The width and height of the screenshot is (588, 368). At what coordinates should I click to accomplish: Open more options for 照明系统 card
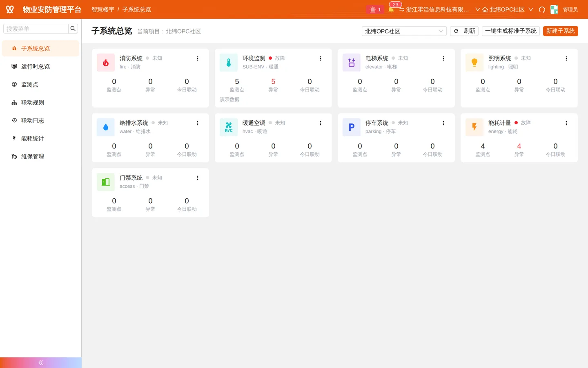566,58
